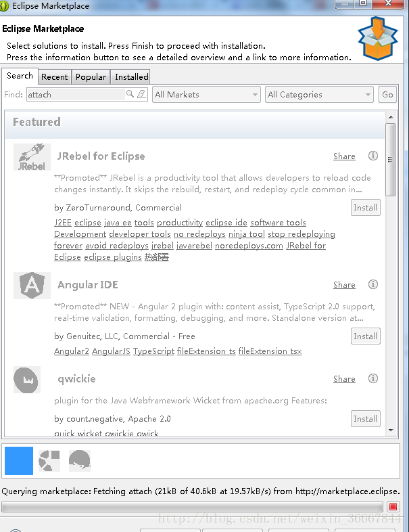
Task: Open the All Markets dropdown
Action: click(206, 94)
